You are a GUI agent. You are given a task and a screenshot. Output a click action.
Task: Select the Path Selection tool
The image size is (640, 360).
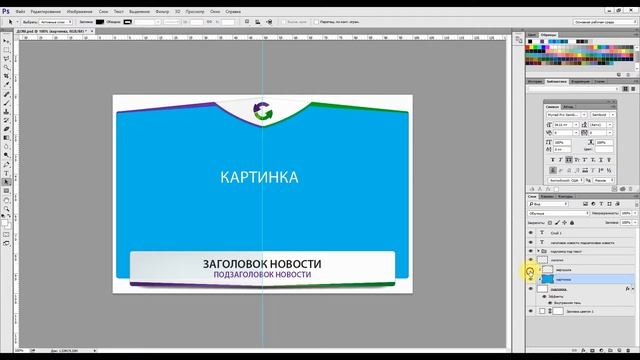pyautogui.click(x=7, y=182)
